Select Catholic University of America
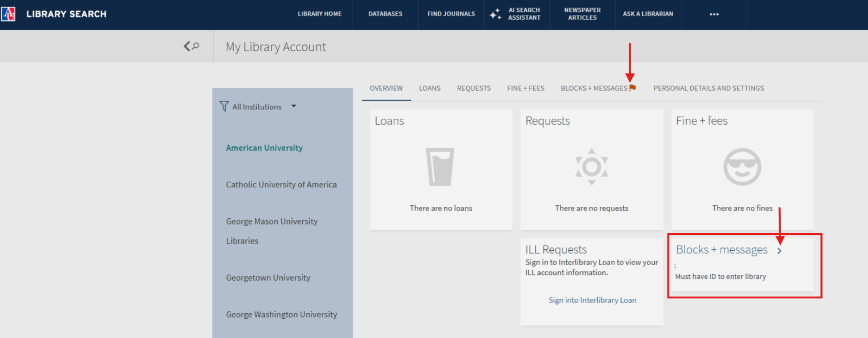 [281, 185]
